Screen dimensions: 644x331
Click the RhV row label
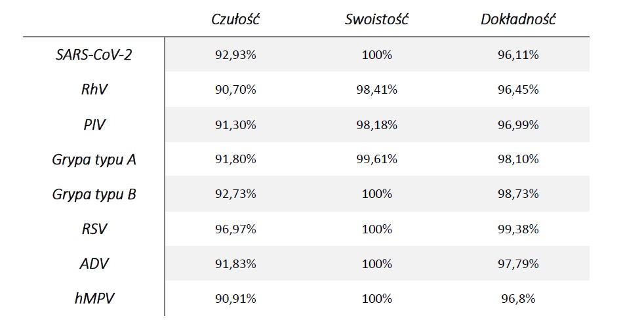(x=94, y=90)
